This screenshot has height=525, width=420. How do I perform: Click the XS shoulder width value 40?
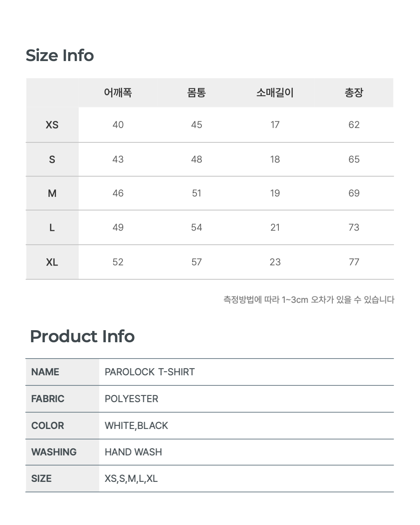pyautogui.click(x=118, y=125)
